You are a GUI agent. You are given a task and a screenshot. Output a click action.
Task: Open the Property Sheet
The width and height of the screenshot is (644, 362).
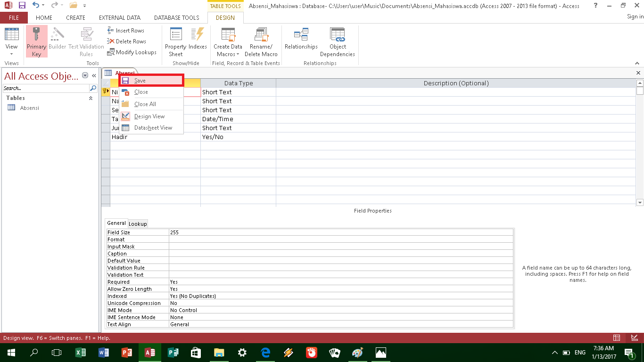tap(176, 42)
